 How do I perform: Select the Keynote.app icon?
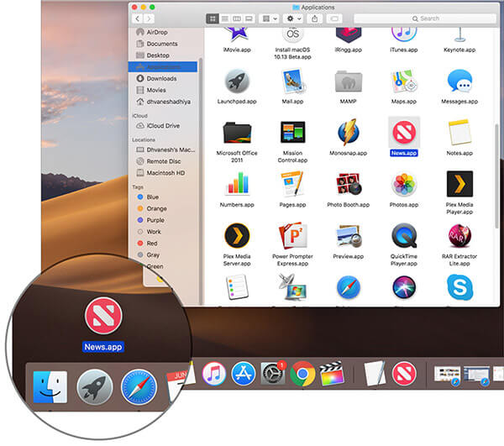coord(459,35)
